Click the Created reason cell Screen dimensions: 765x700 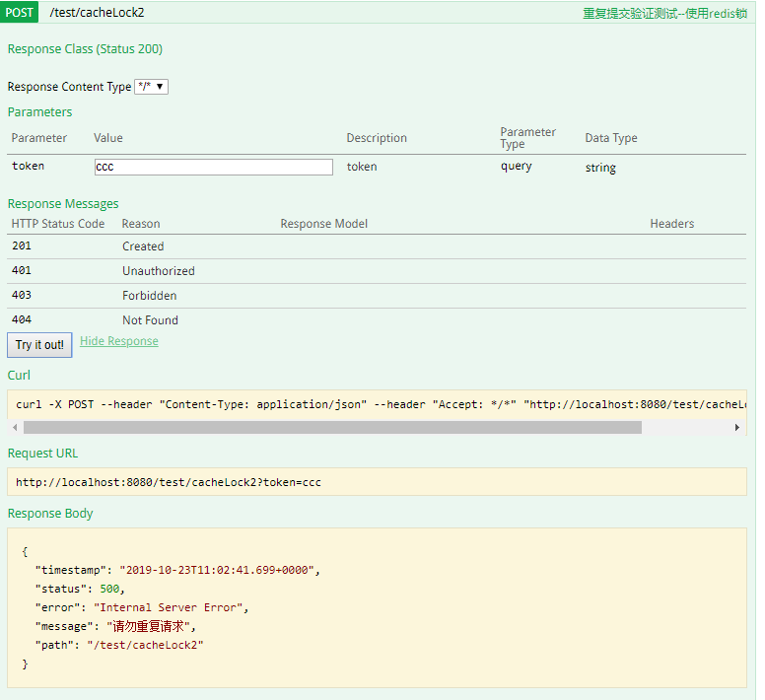coord(143,246)
